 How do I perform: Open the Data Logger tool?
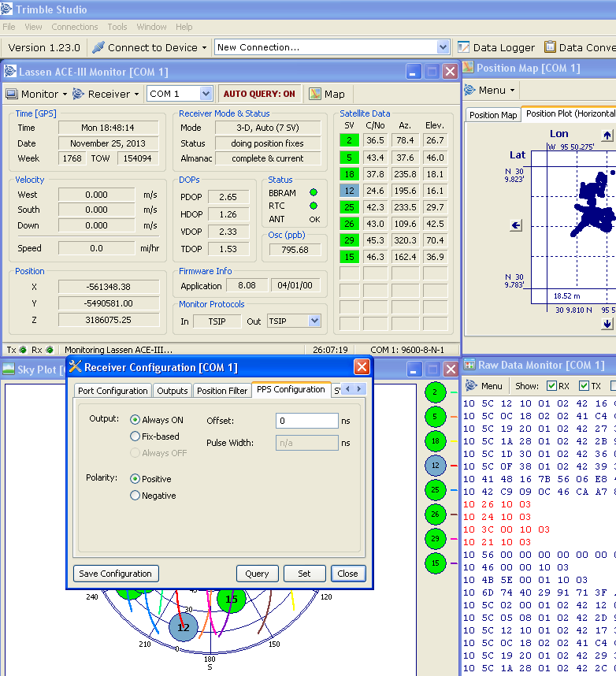pos(496,47)
